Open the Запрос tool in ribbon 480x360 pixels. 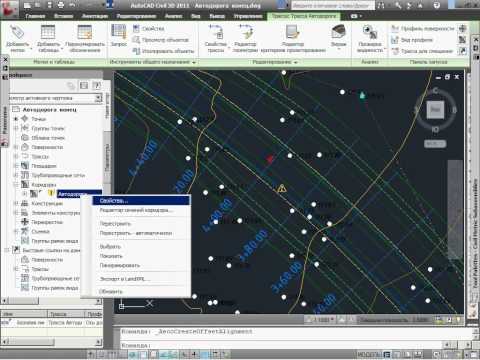click(118, 32)
